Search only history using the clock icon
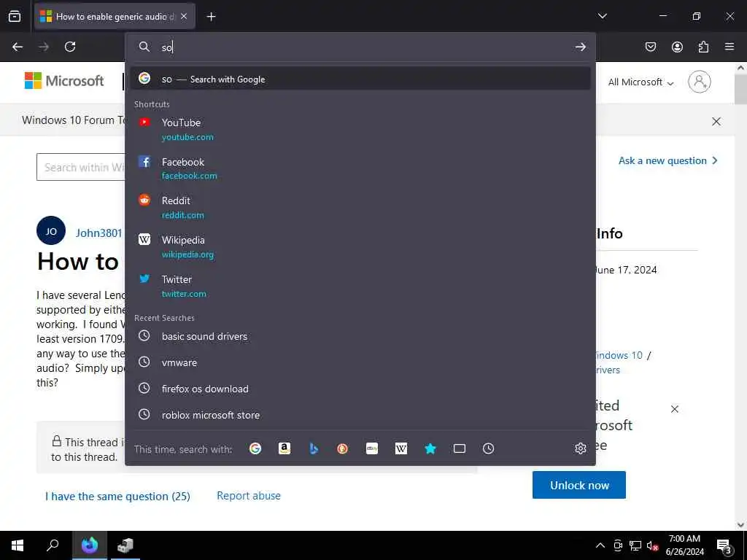 [488, 448]
